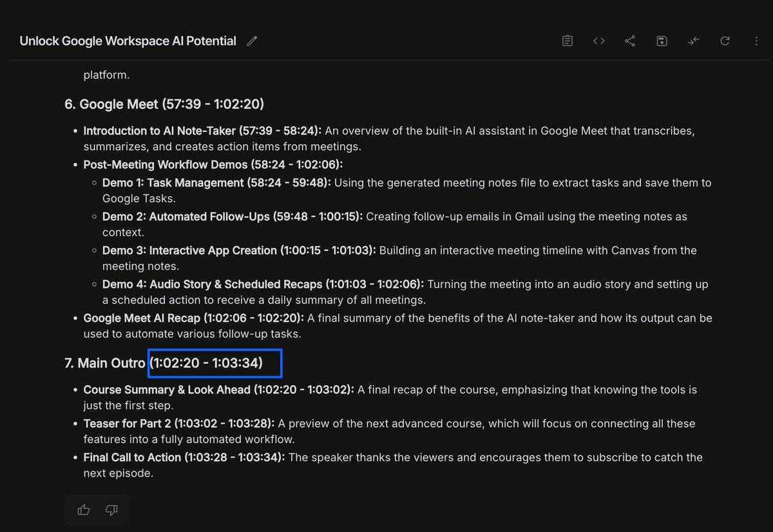Click the share icon in the toolbar
The height and width of the screenshot is (532, 773).
coord(631,41)
